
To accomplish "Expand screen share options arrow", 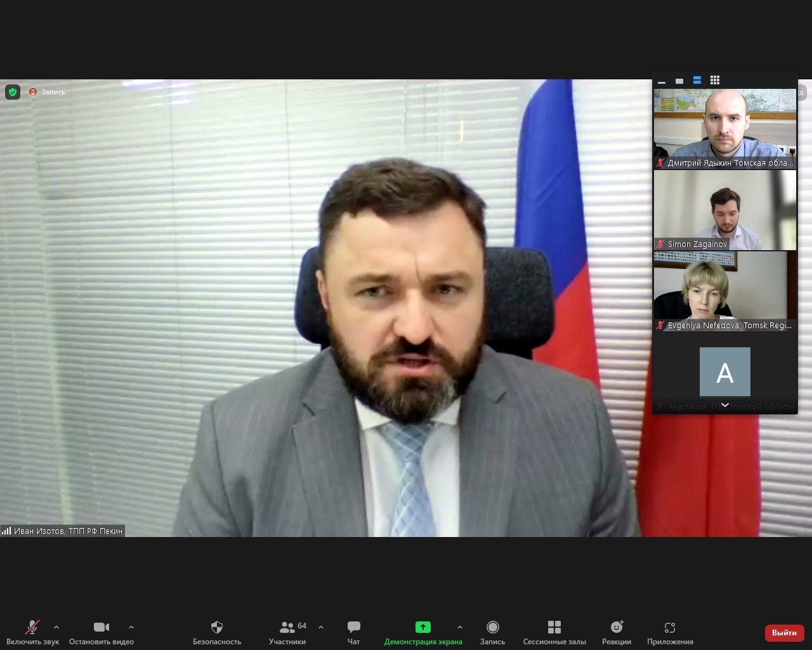I will [460, 627].
